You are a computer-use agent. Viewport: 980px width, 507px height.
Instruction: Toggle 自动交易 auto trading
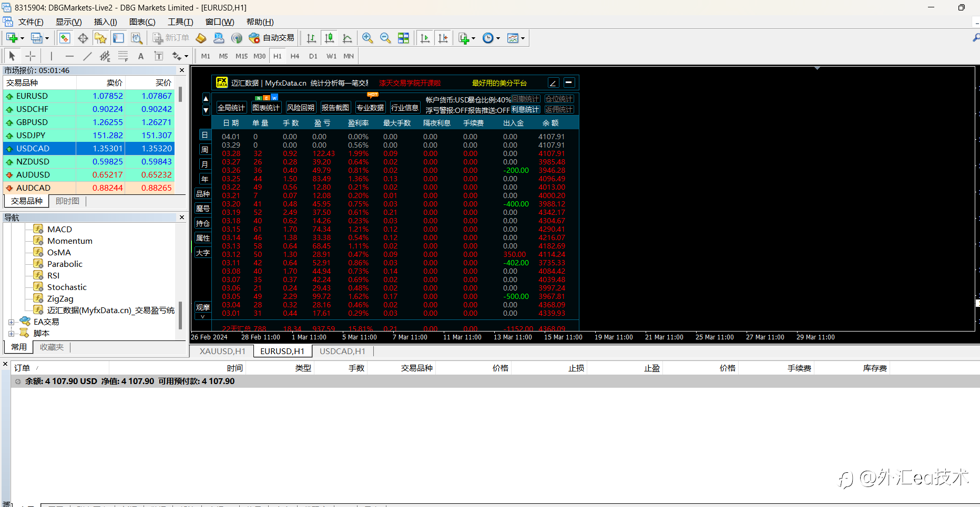click(272, 38)
